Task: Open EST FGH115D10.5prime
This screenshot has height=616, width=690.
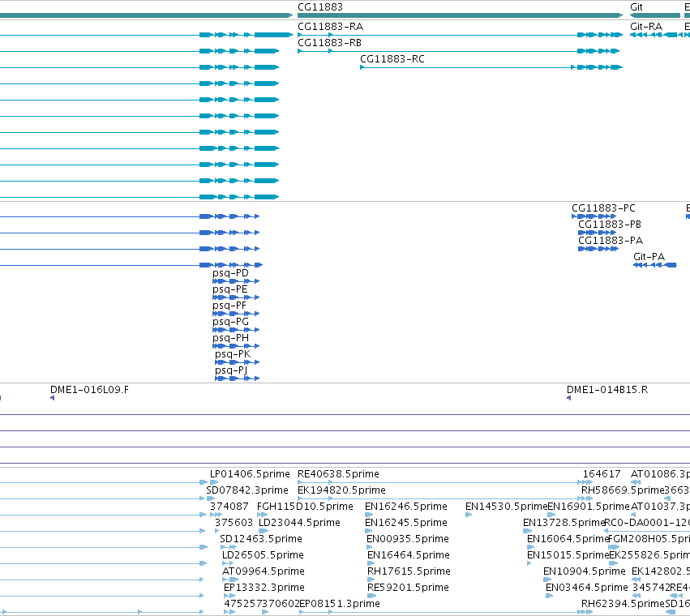Action: [x=305, y=507]
